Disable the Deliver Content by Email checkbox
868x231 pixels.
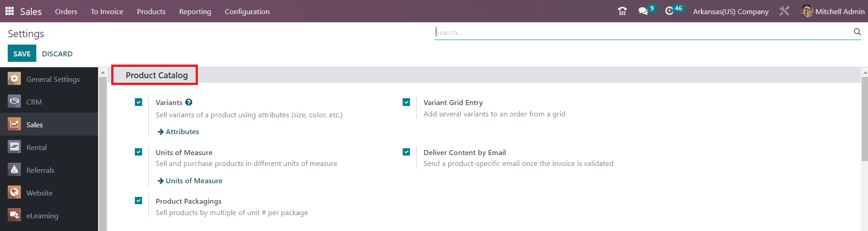406,152
